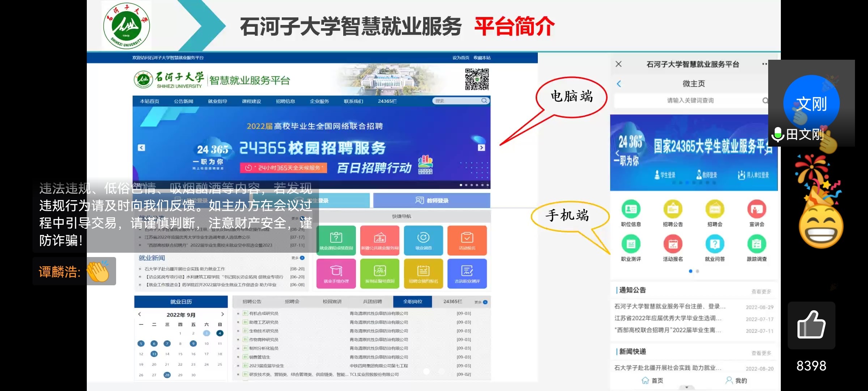Tap back arrow beside 微主页
868x391 pixels.
pyautogui.click(x=619, y=84)
